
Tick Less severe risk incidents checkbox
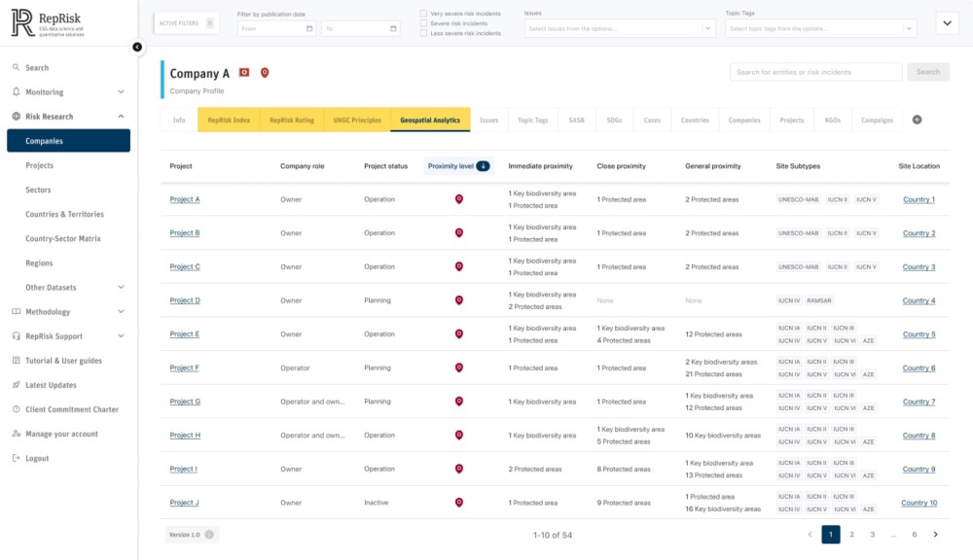pyautogui.click(x=423, y=33)
